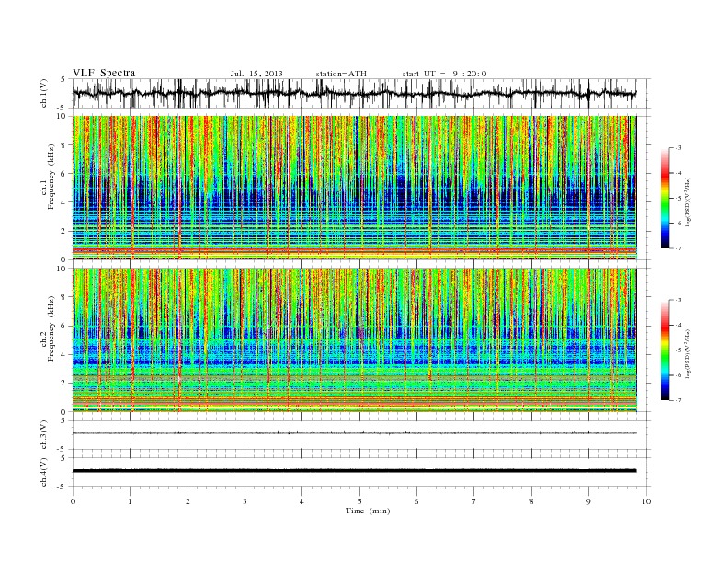This screenshot has height=563, width=728.
Task: Click the '4' kHz tick of ch.2 spectrogram
Action: pos(64,354)
